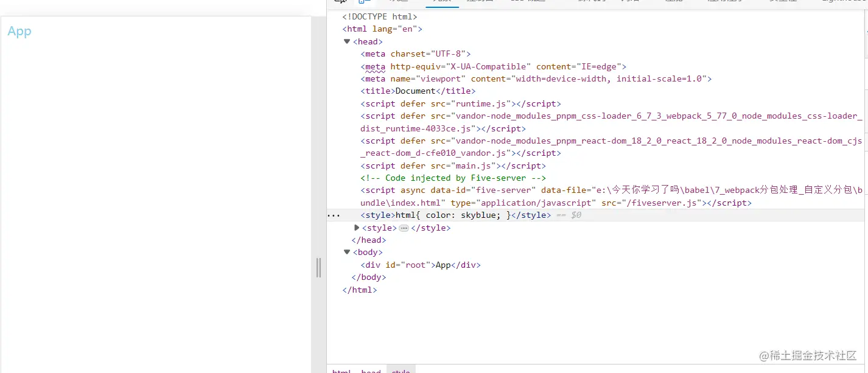Select the meta viewport node
Image resolution: width=868 pixels, height=373 pixels.
point(536,78)
